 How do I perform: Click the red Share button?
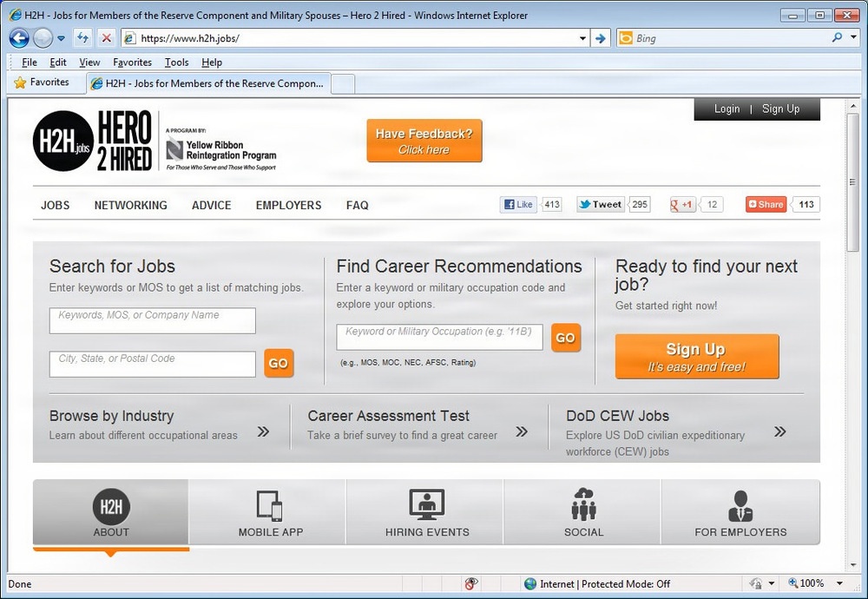pos(766,204)
